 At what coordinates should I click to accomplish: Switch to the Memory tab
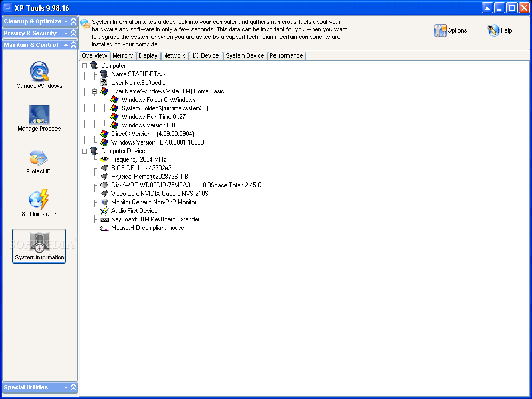pos(123,56)
